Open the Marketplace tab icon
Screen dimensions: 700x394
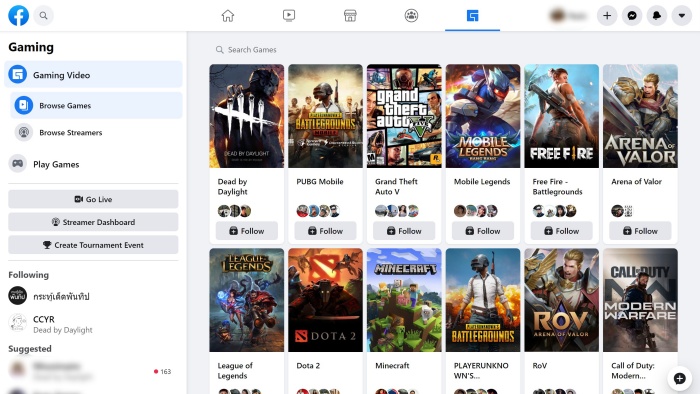pyautogui.click(x=350, y=16)
